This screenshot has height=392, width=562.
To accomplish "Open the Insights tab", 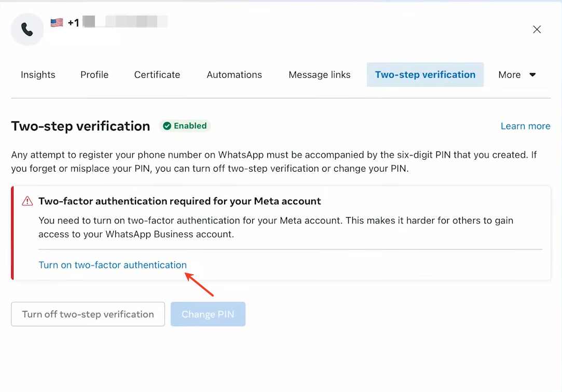I will coord(38,75).
